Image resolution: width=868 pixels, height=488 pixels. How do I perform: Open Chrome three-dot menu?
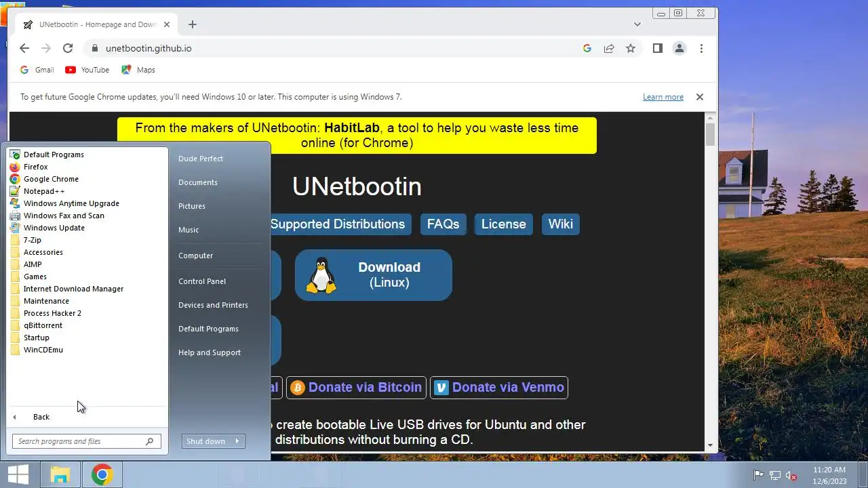pyautogui.click(x=701, y=48)
